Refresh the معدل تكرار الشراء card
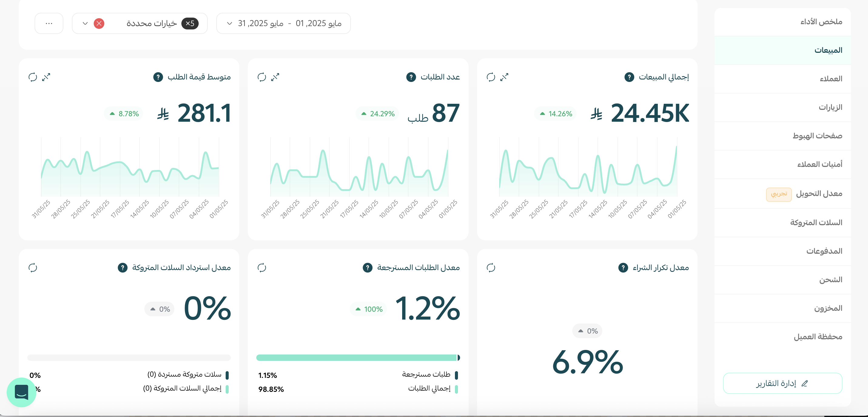Screen dimensions: 868x417 pyautogui.click(x=491, y=268)
